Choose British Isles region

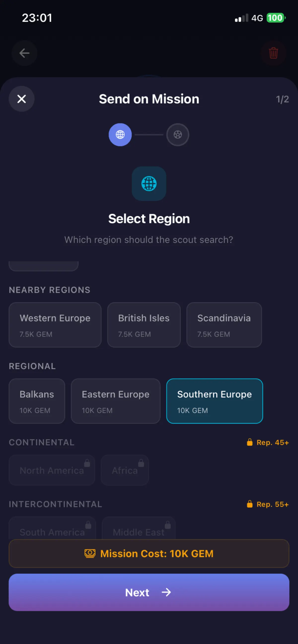[144, 325]
